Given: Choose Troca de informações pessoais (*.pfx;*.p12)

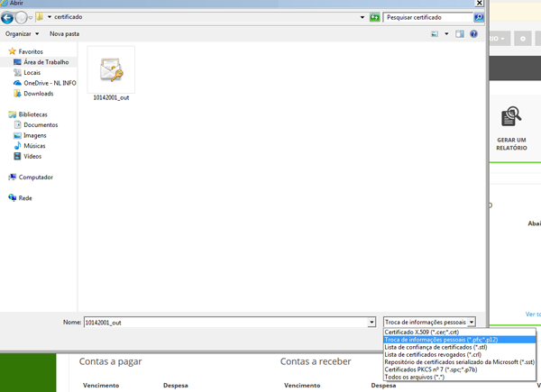Looking at the screenshot, I should click(x=460, y=340).
